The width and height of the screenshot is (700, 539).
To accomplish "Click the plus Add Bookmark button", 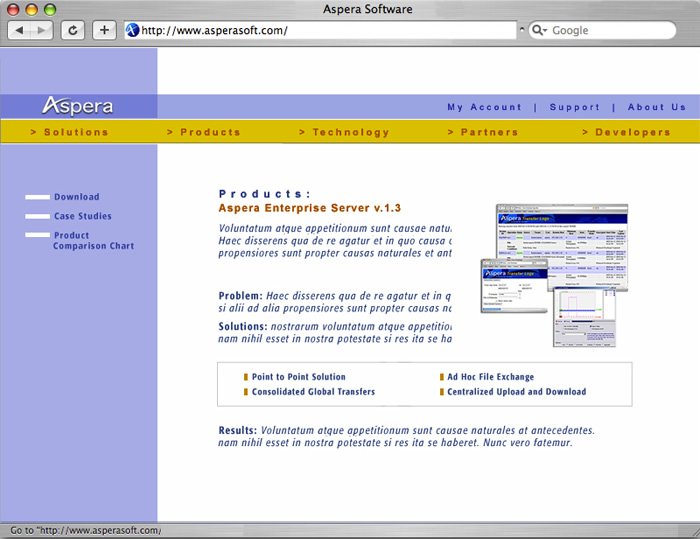I will [x=104, y=30].
